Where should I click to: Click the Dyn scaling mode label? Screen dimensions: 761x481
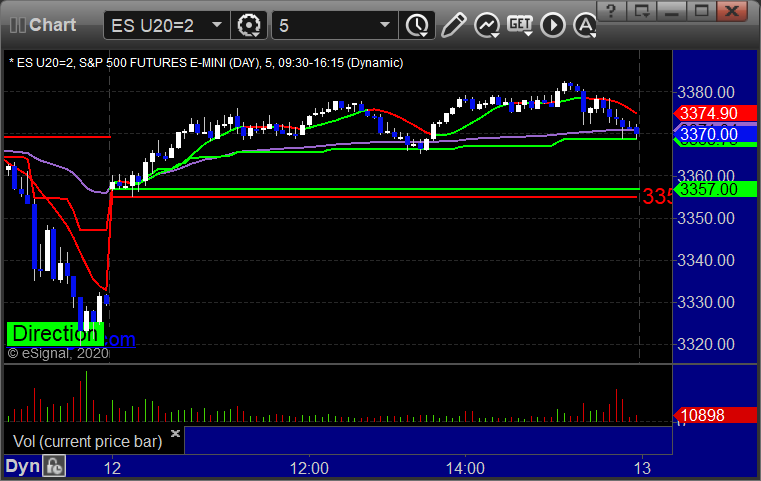point(22,466)
